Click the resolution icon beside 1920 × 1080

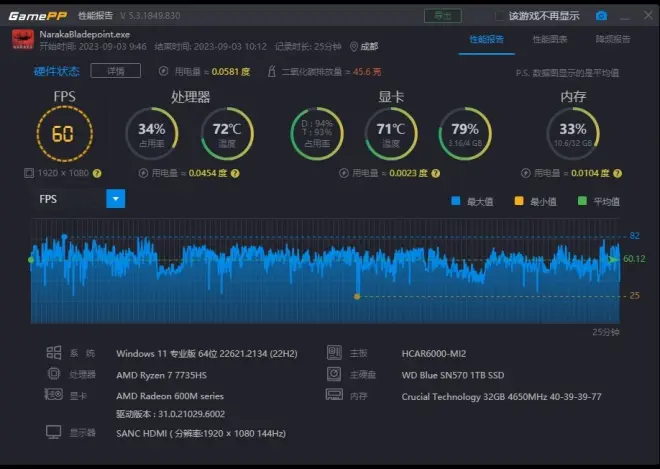tap(29, 173)
